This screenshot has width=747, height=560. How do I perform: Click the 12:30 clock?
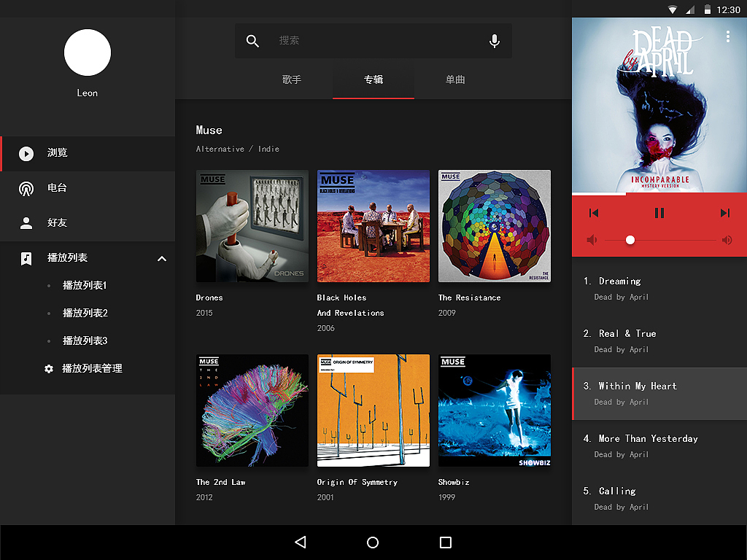(729, 9)
